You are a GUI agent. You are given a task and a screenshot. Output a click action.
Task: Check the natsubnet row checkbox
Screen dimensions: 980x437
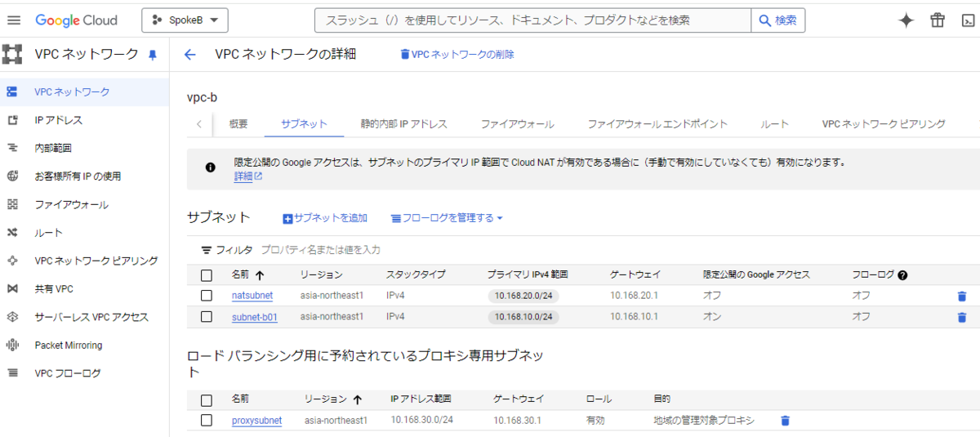pyautogui.click(x=207, y=296)
